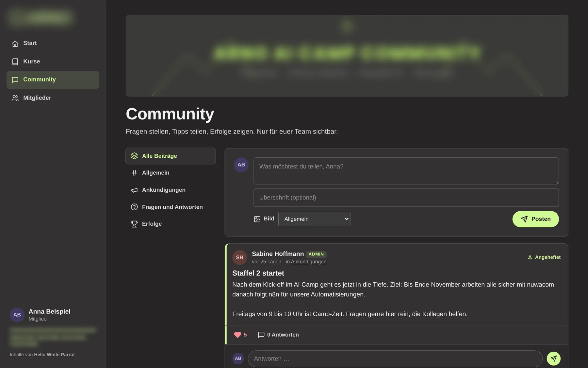Image resolution: width=588 pixels, height=368 pixels.
Task: Focus the 'Was möchtest du teilen' text area
Action: pyautogui.click(x=406, y=171)
